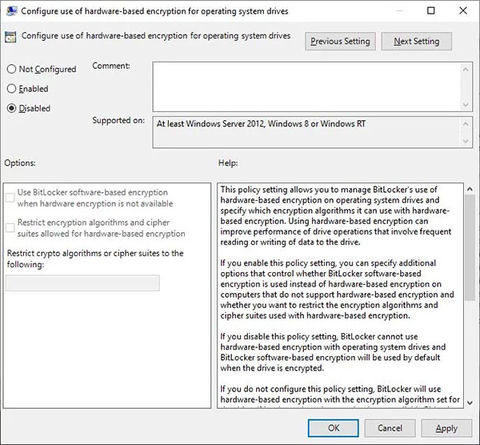This screenshot has height=445, width=480.
Task: Click the policy icon in title bar
Action: pyautogui.click(x=11, y=11)
